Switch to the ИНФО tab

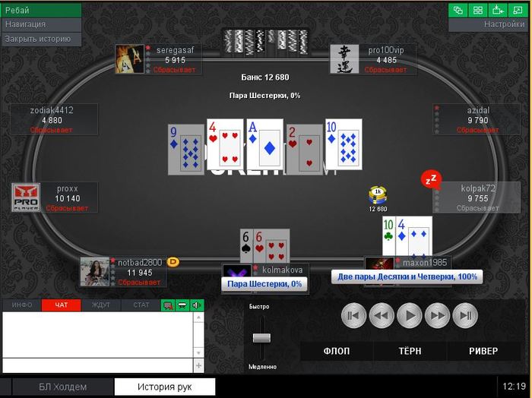[x=22, y=305]
